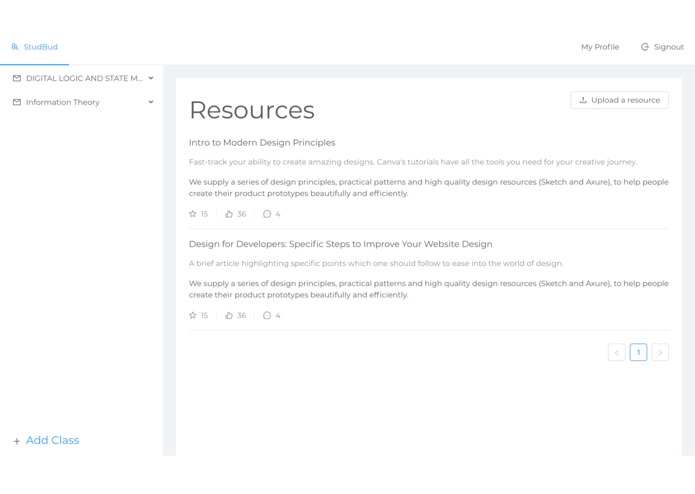695x494 pixels.
Task: Click 'A brief article highlighting' description
Action: (x=376, y=264)
